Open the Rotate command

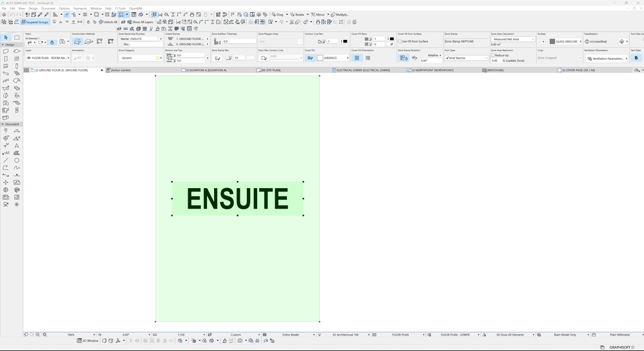[x=297, y=14]
